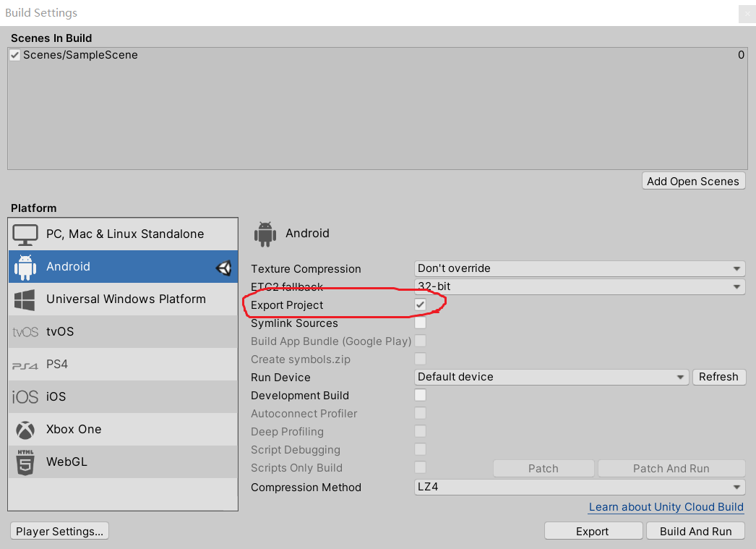Toggle Build App Bundle (Google Play) checkbox

tap(421, 341)
